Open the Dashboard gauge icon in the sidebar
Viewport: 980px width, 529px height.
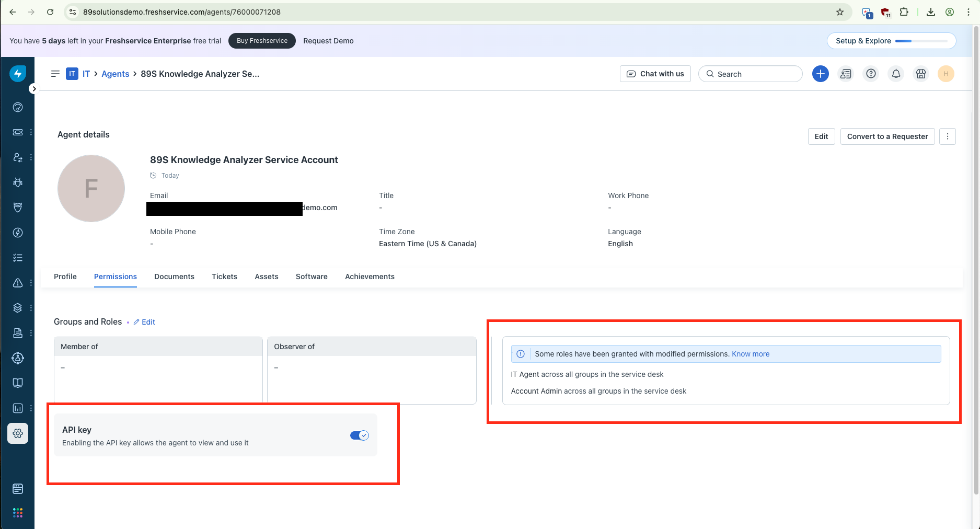[18, 107]
